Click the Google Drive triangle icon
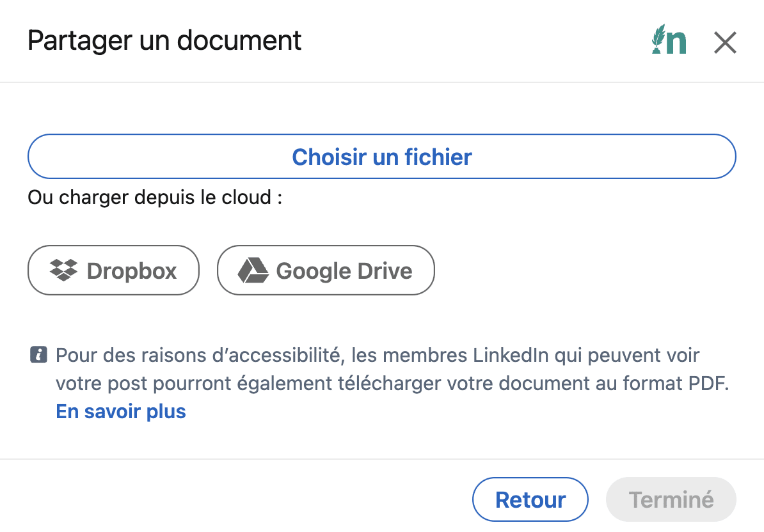This screenshot has width=764, height=532. (253, 270)
